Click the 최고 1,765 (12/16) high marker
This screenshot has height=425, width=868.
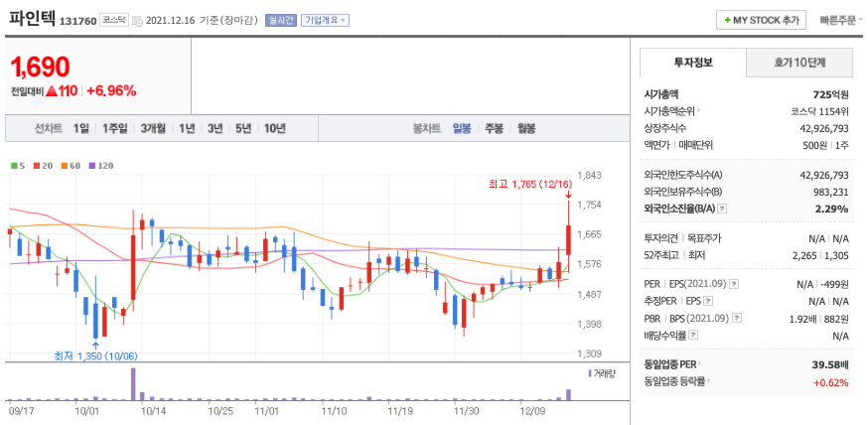(x=530, y=185)
